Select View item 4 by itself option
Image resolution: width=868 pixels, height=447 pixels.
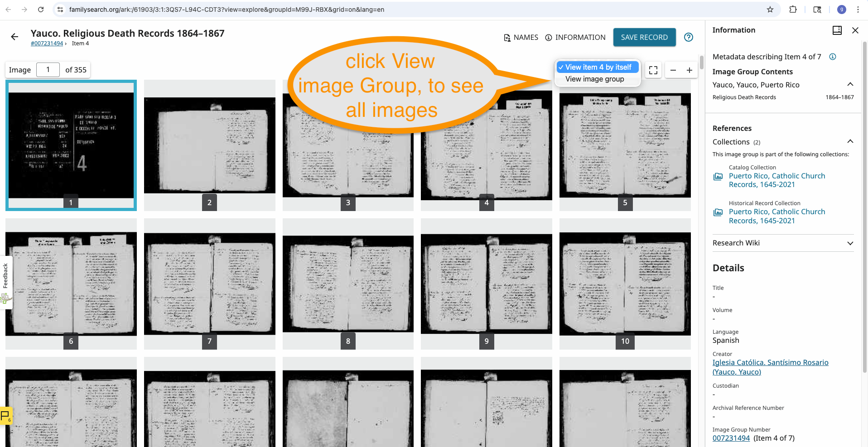click(598, 67)
